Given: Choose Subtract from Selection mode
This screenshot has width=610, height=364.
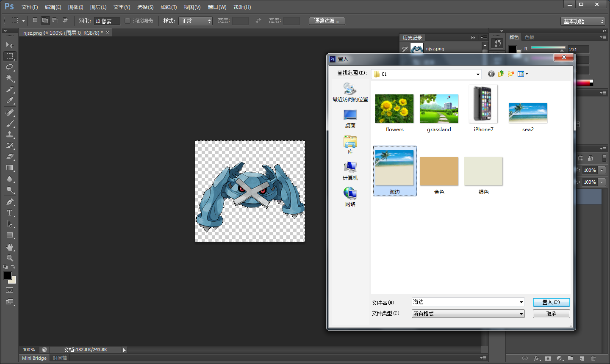Looking at the screenshot, I should click(x=55, y=20).
